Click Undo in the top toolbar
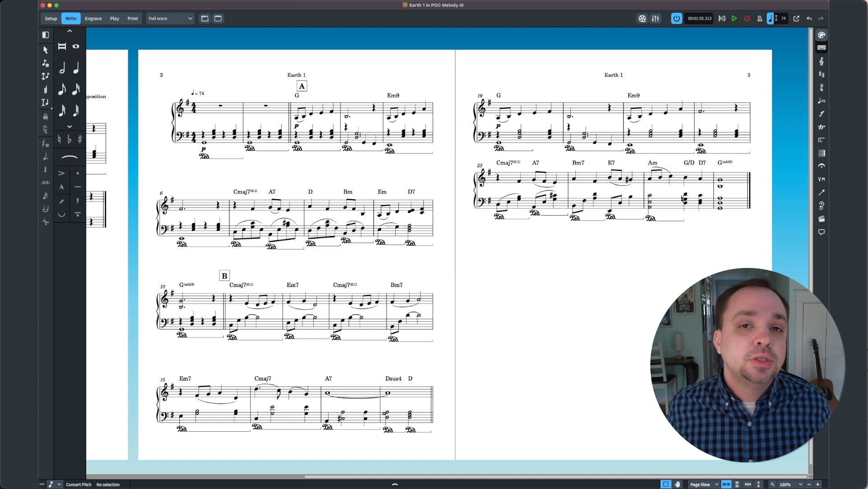 [809, 19]
